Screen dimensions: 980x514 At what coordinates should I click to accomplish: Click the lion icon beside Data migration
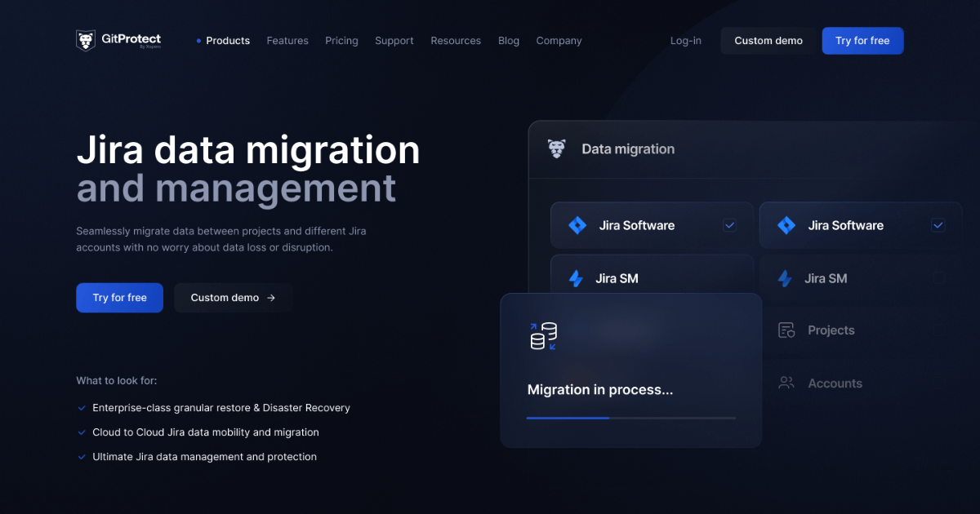point(557,149)
